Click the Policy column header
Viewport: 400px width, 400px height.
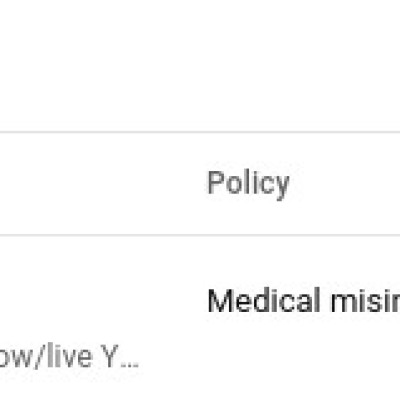(248, 183)
